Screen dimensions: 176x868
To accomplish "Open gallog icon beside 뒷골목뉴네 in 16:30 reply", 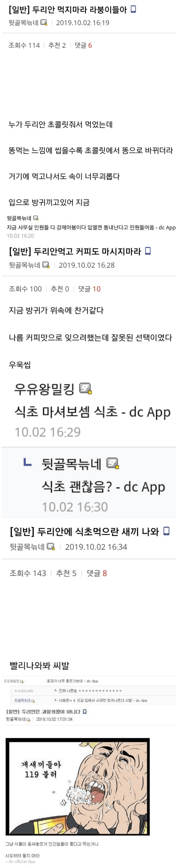I will click(x=113, y=463).
